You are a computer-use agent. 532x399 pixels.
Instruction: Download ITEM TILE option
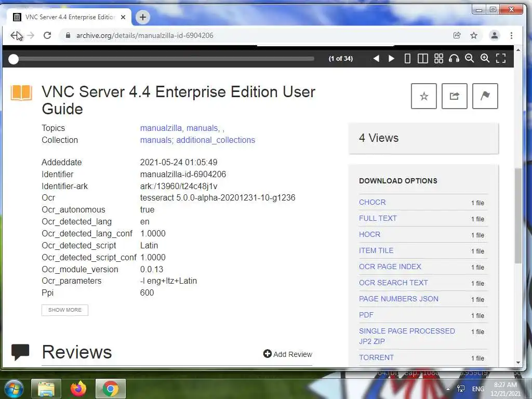(376, 250)
